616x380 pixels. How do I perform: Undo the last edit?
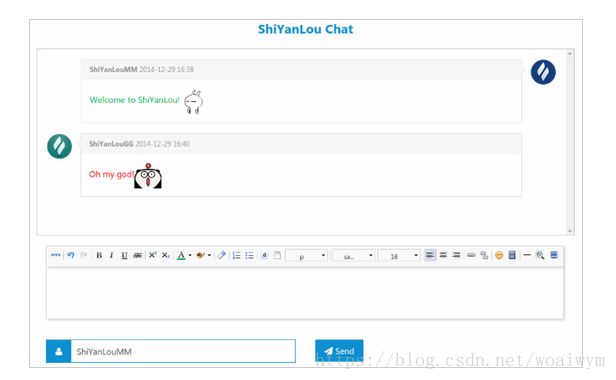[x=71, y=255]
